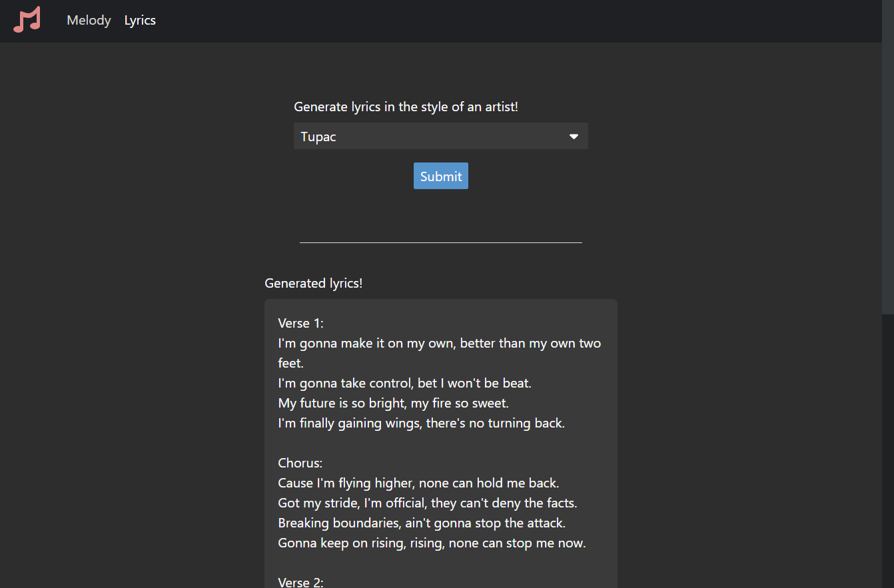Switch to the Lyrics page
Viewport: 894px width, 588px height.
[140, 21]
